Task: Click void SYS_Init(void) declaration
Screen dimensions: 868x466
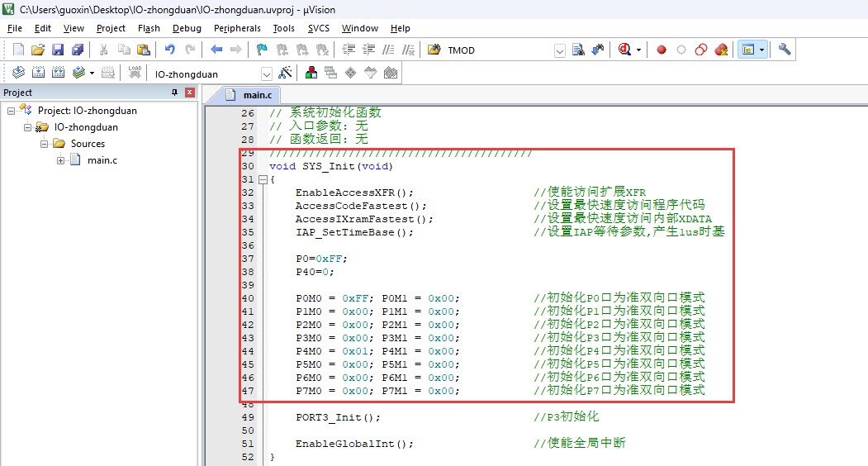Action: [x=331, y=166]
